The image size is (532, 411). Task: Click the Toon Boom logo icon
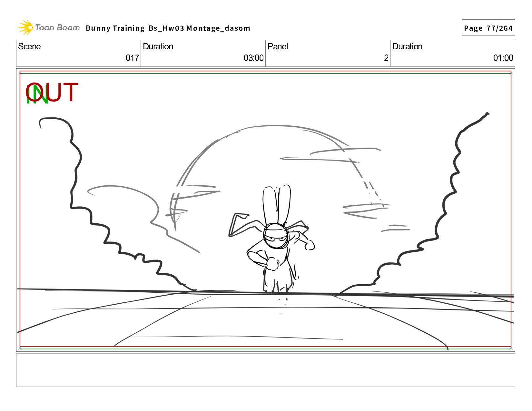tap(25, 27)
